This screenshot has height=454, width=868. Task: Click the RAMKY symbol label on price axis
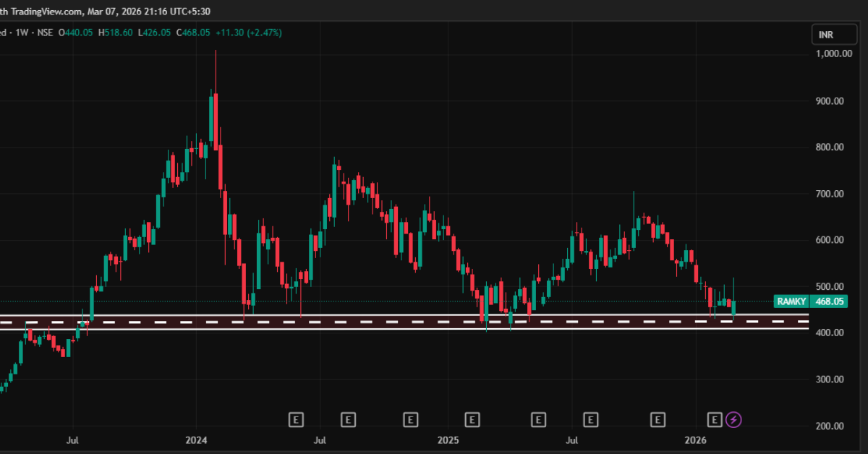coord(788,301)
